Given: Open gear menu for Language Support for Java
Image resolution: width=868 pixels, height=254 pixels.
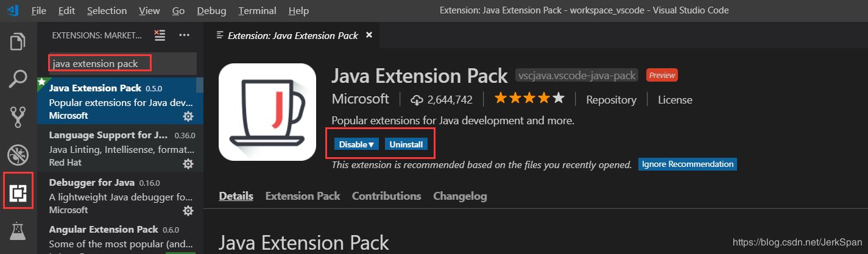Looking at the screenshot, I should click(188, 163).
